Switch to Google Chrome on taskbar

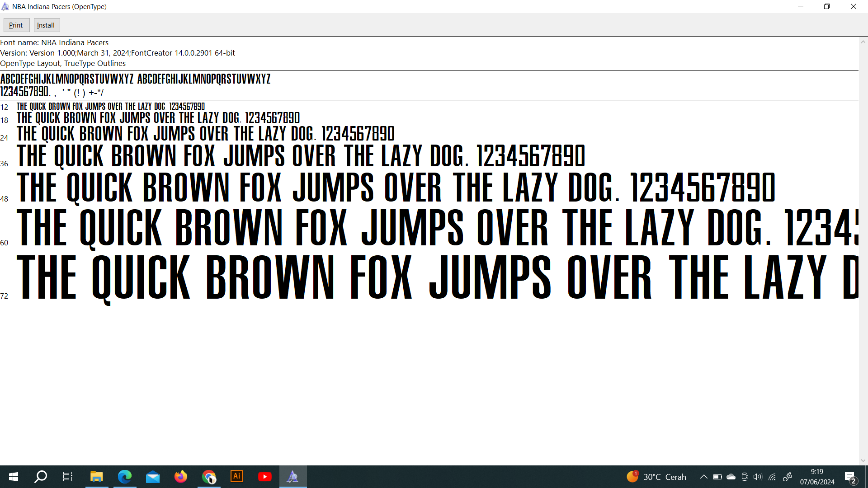[x=209, y=477]
